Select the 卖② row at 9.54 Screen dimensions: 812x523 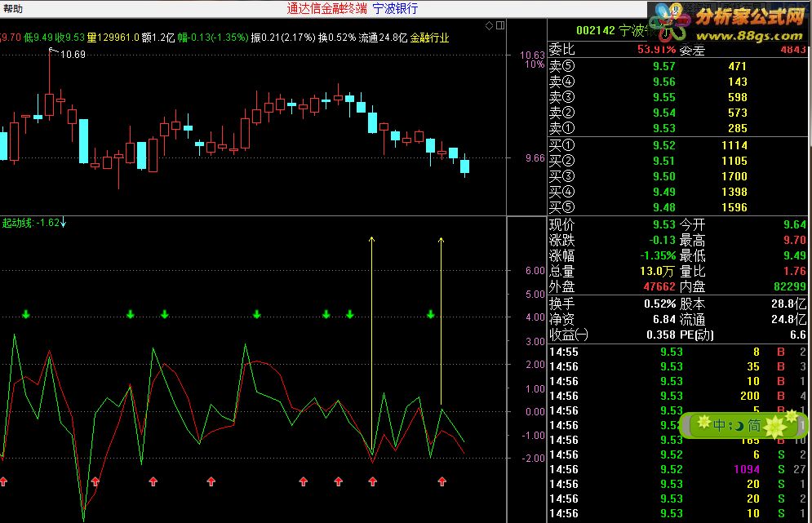tap(677, 113)
